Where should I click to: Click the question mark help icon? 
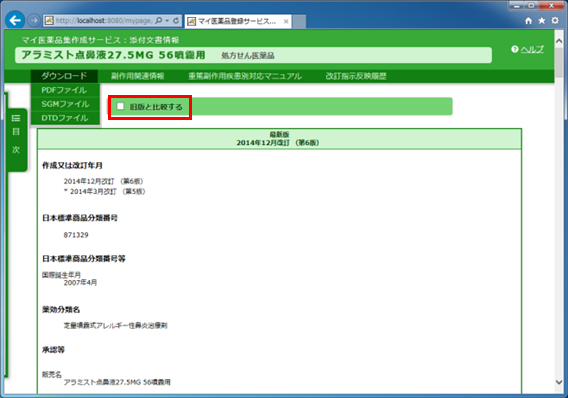pos(515,49)
